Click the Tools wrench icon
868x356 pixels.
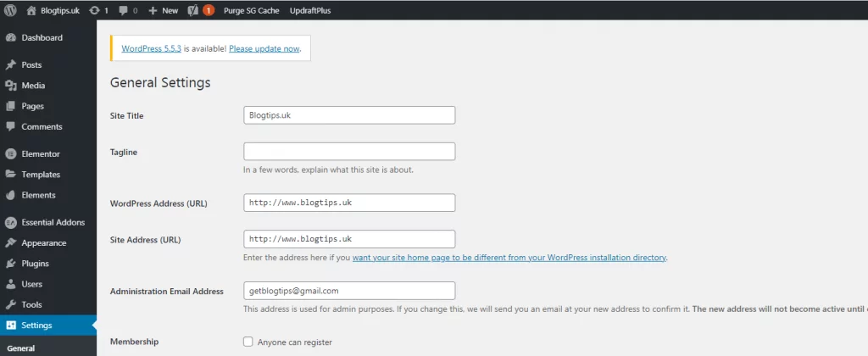[10, 304]
